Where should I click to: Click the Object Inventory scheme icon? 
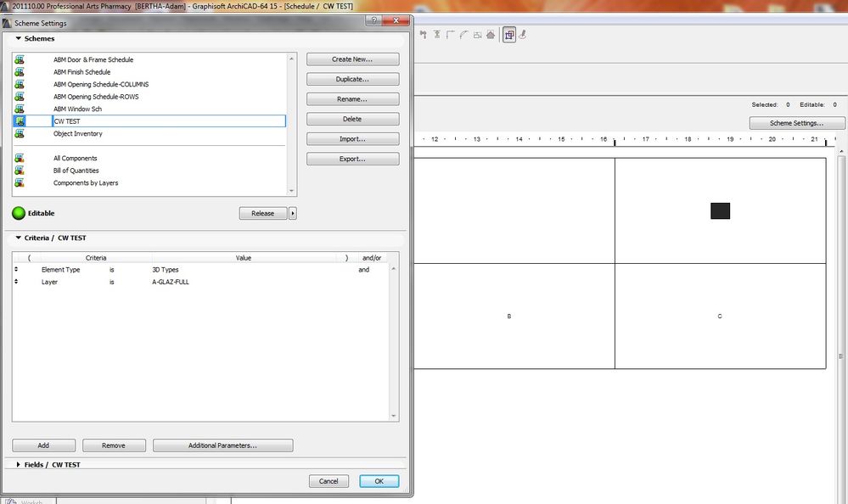pos(20,133)
